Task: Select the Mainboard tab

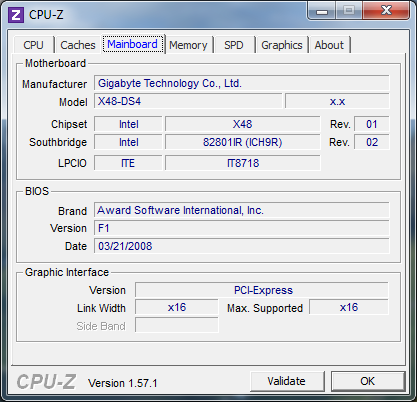Action: coord(133,44)
